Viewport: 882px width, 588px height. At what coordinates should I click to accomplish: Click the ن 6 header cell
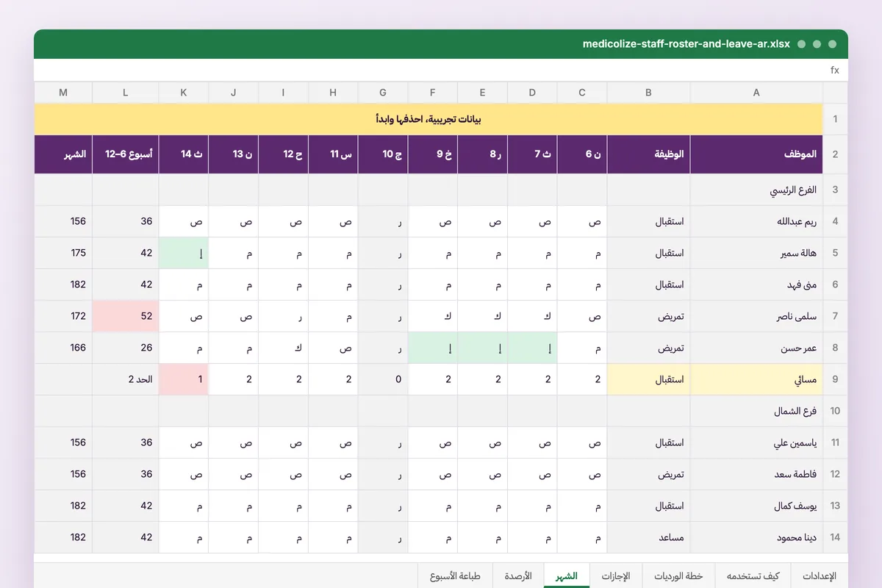point(582,154)
